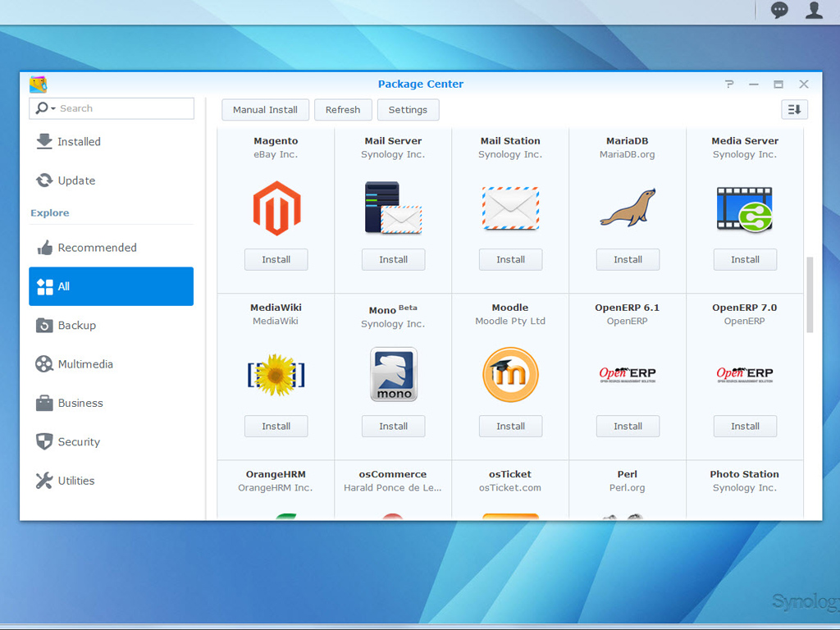Click the sort order icon button
840x630 pixels.
(x=794, y=110)
